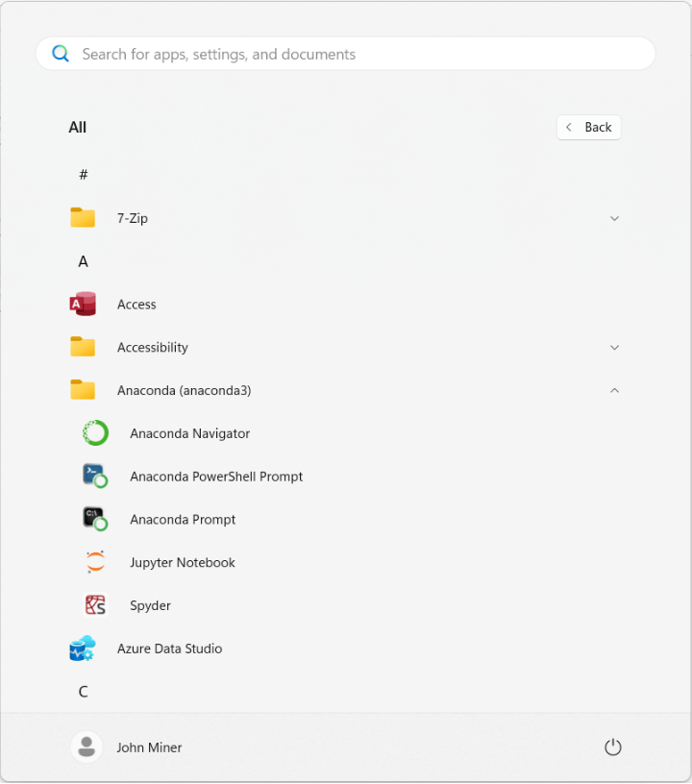Screen dimensions: 692x784
Task: Expand the Accessibility folder chevron
Action: tap(615, 347)
